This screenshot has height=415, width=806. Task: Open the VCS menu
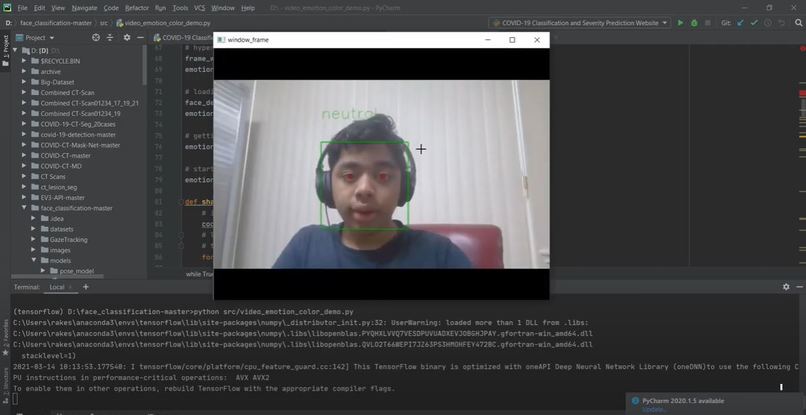[x=199, y=8]
